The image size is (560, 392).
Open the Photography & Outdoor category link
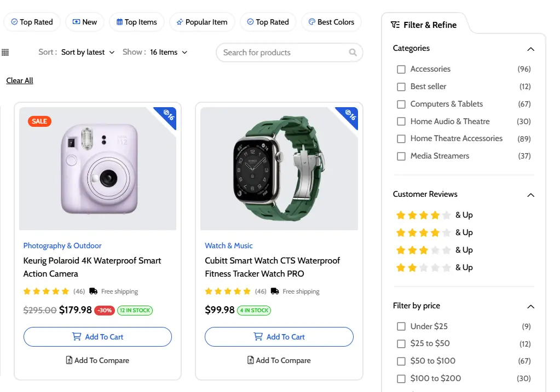tap(62, 245)
